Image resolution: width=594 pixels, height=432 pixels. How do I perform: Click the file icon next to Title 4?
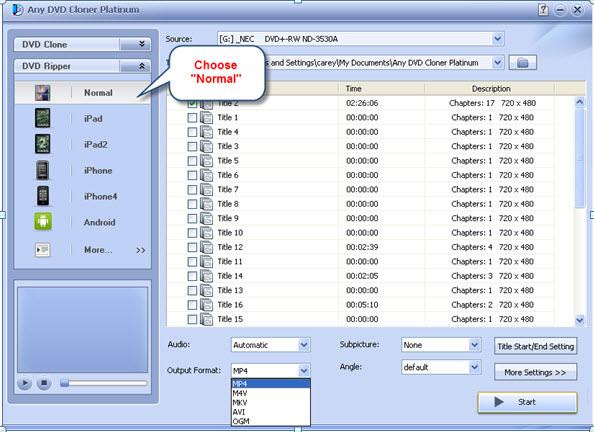(x=206, y=132)
